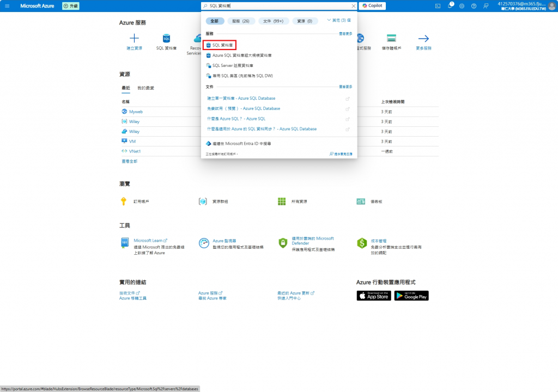Open the portal hamburger menu
Screen dimensions: 558x392
point(7,5)
